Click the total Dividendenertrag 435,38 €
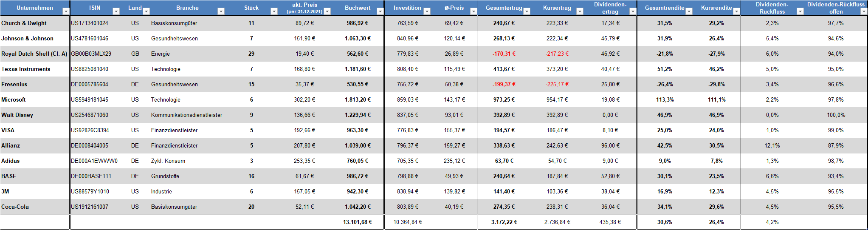 pos(610,222)
